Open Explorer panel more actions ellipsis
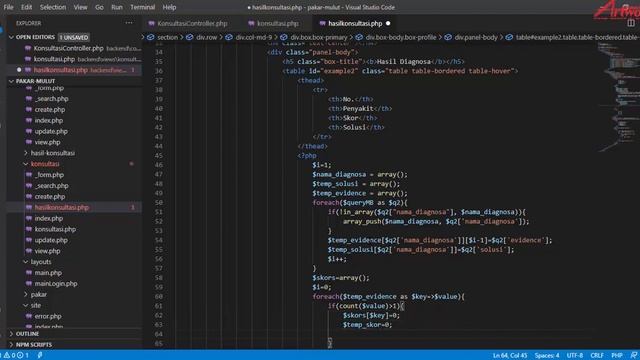 click(129, 23)
